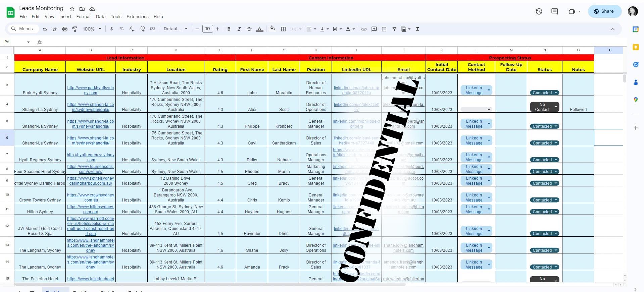Image resolution: width=644 pixels, height=292 pixels.
Task: Open the Extensions menu
Action: [x=138, y=17]
